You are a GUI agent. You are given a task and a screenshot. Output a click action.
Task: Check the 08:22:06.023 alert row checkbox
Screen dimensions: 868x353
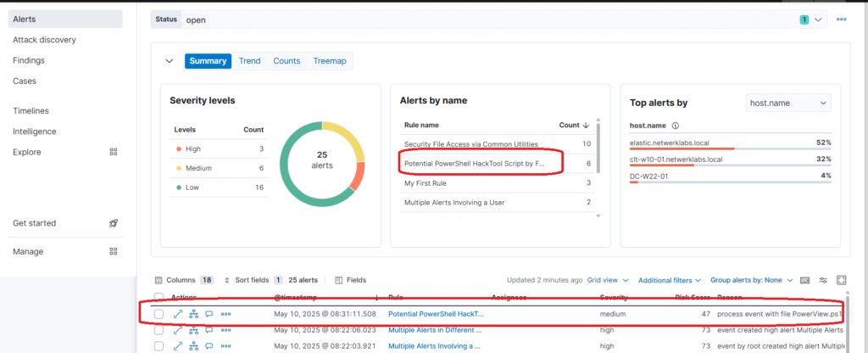point(159,330)
